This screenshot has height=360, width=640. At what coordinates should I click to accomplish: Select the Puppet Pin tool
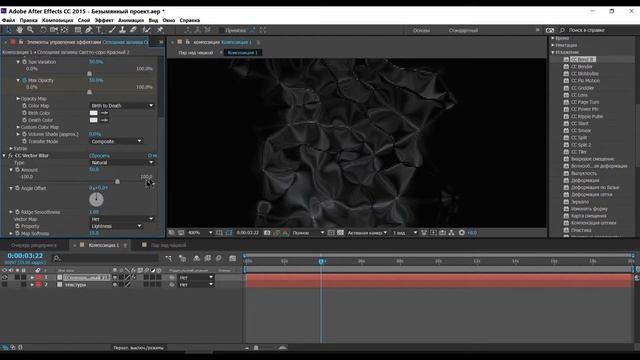pos(160,30)
